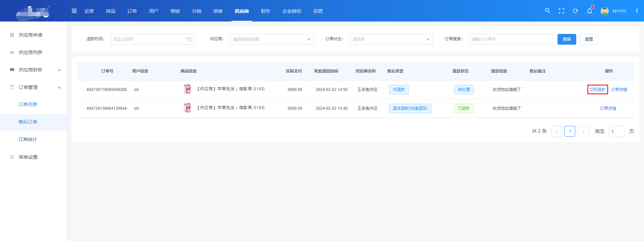Focus the 退款时间 custom date field
This screenshot has width=644, height=241.
(153, 39)
